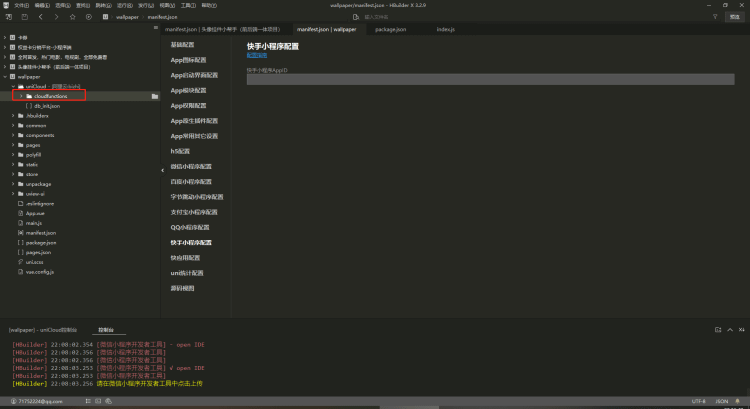The width and height of the screenshot is (750, 409).
Task: Switch to the manifest.json | wallpaper tab
Action: coord(327,29)
